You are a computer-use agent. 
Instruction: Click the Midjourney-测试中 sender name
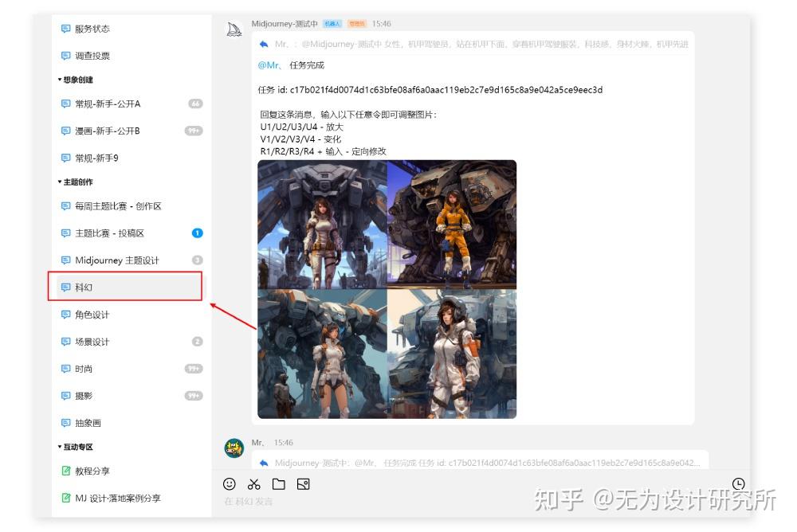click(285, 24)
